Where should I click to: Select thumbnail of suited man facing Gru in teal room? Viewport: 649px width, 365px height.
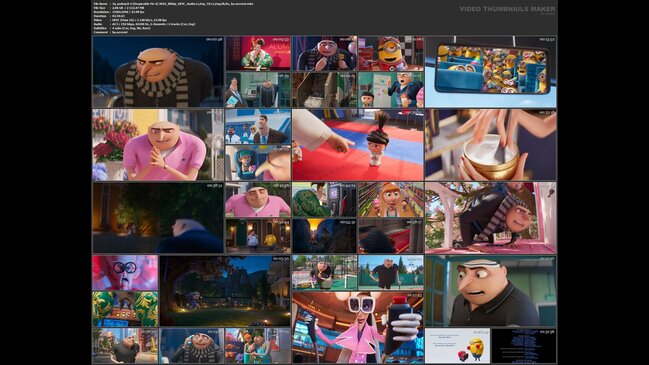coord(258,90)
